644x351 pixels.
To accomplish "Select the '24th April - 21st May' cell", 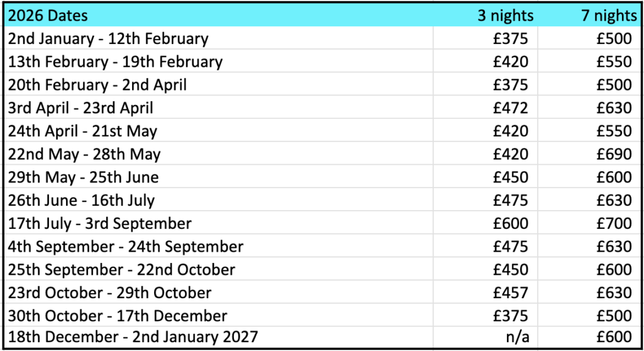I will point(82,131).
